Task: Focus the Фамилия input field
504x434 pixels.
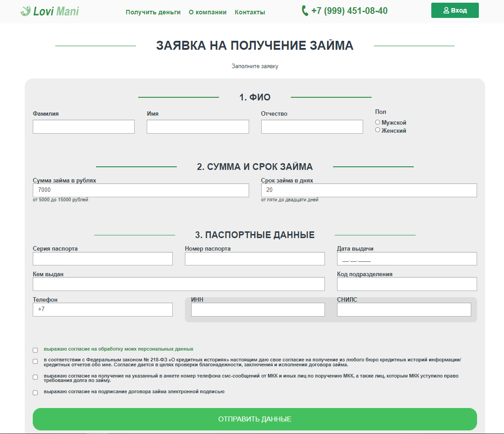Action: point(83,127)
